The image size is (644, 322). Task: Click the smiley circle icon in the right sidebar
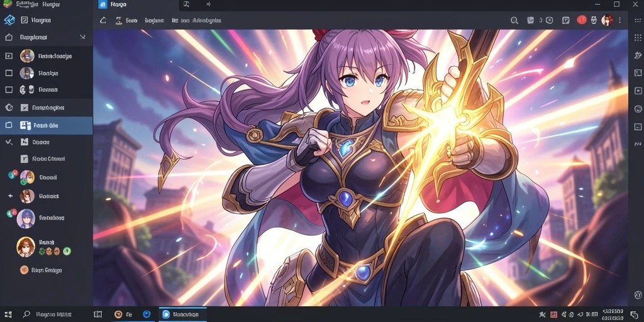click(x=638, y=109)
